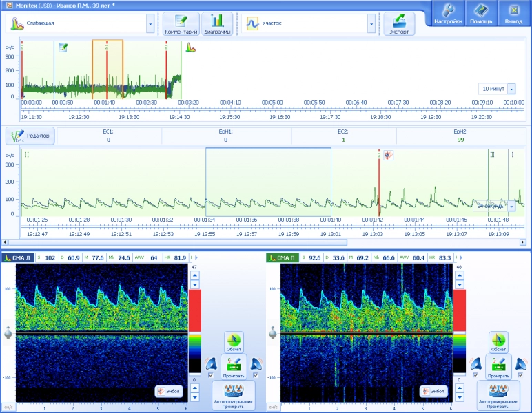Click Эмбол button in left spectrogram
The height and width of the screenshot is (413, 532).
click(x=168, y=391)
